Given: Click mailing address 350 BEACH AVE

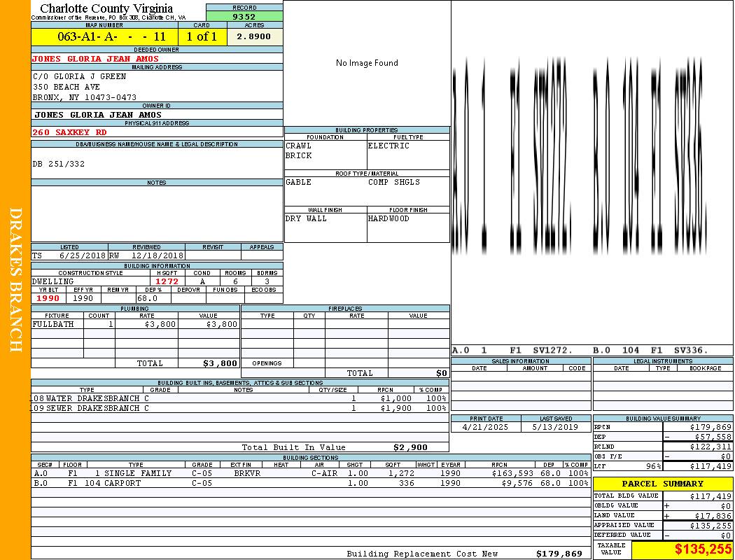Looking at the screenshot, I should pos(66,87).
